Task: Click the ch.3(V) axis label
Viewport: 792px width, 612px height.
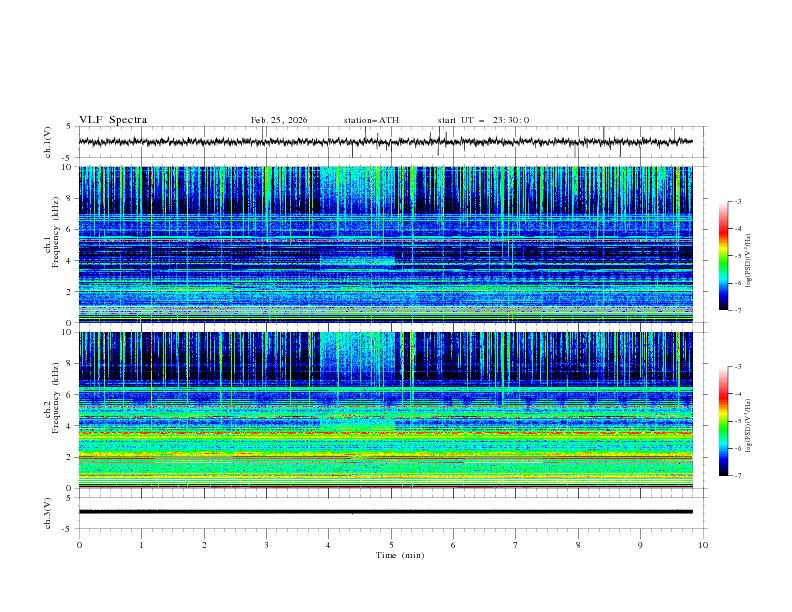Action: pos(47,511)
